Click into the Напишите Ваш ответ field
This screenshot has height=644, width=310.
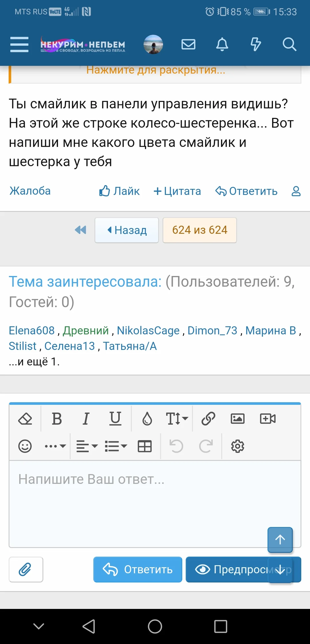click(x=155, y=504)
